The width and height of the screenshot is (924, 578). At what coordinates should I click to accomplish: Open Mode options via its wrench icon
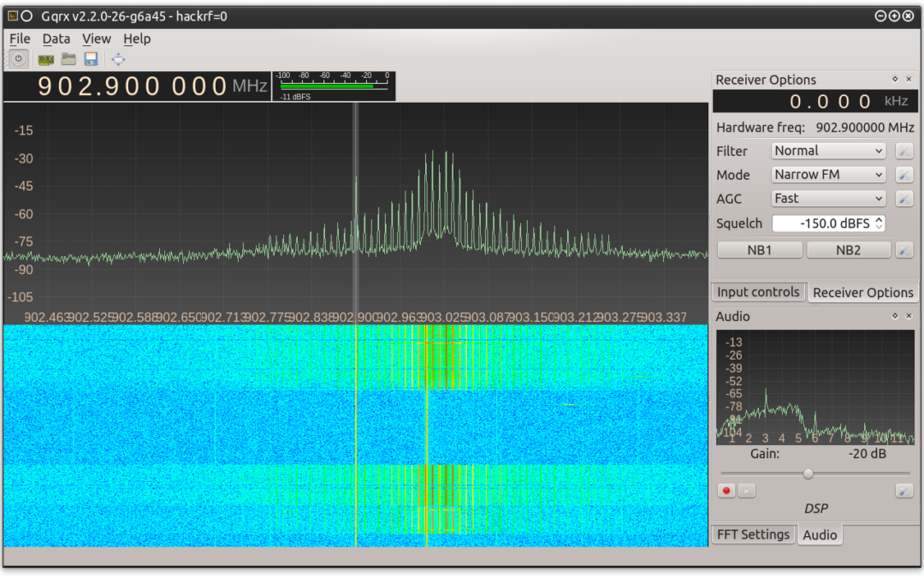coord(904,175)
